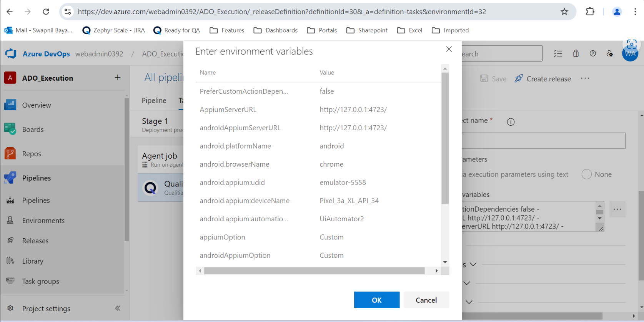Open the marketplace shopping bag icon
The width and height of the screenshot is (644, 322).
pyautogui.click(x=576, y=54)
